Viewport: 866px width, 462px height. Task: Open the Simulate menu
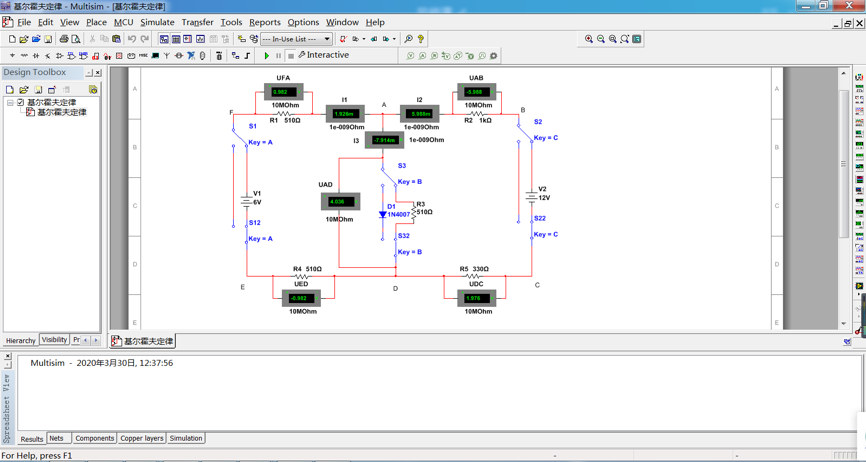coord(157,22)
